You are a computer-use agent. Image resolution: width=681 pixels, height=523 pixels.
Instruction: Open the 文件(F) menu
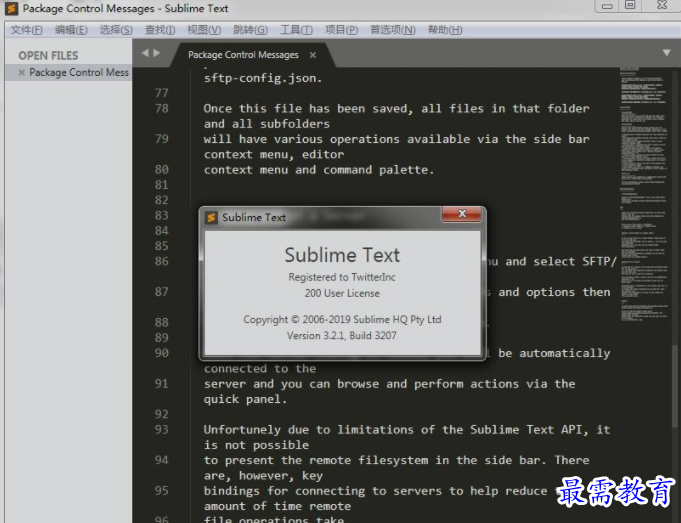pos(26,30)
